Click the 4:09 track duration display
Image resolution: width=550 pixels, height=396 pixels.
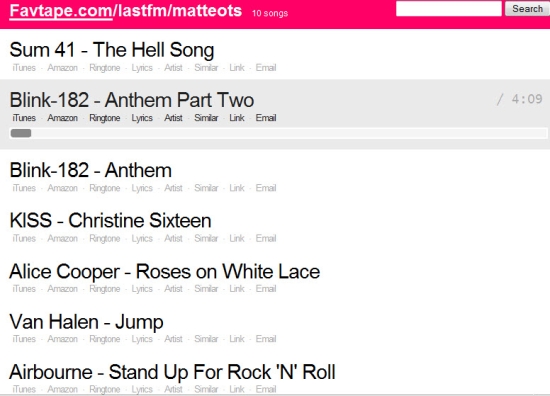click(x=527, y=99)
